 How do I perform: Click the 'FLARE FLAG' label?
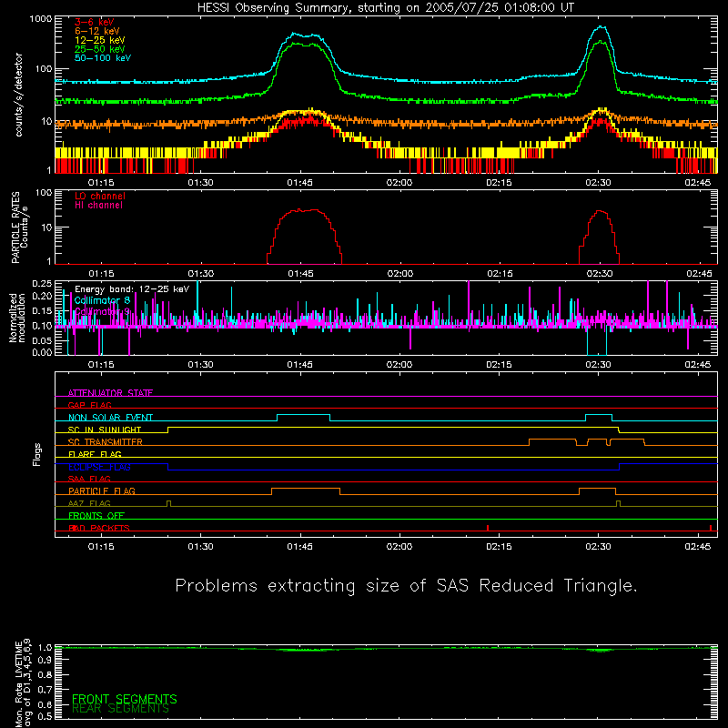(x=95, y=454)
